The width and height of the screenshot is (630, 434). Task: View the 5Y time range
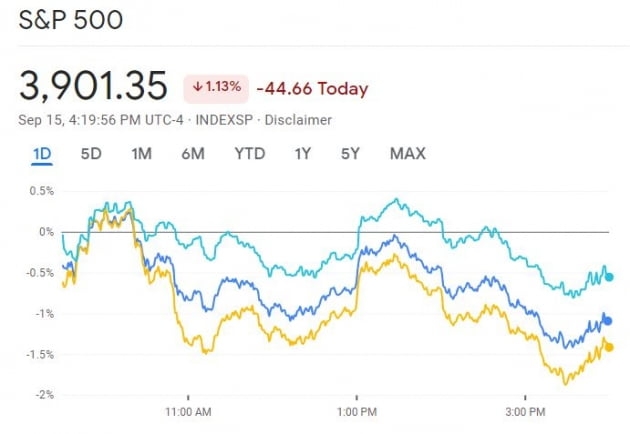[350, 153]
